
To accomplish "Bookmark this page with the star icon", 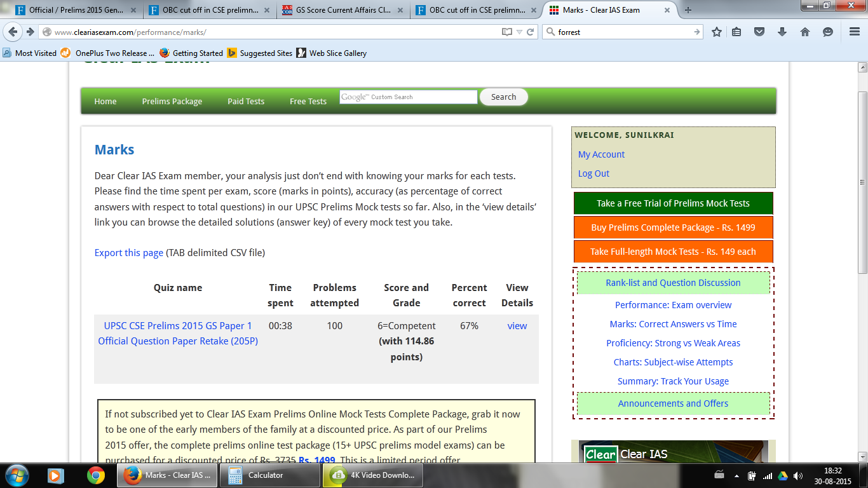I will click(x=717, y=32).
